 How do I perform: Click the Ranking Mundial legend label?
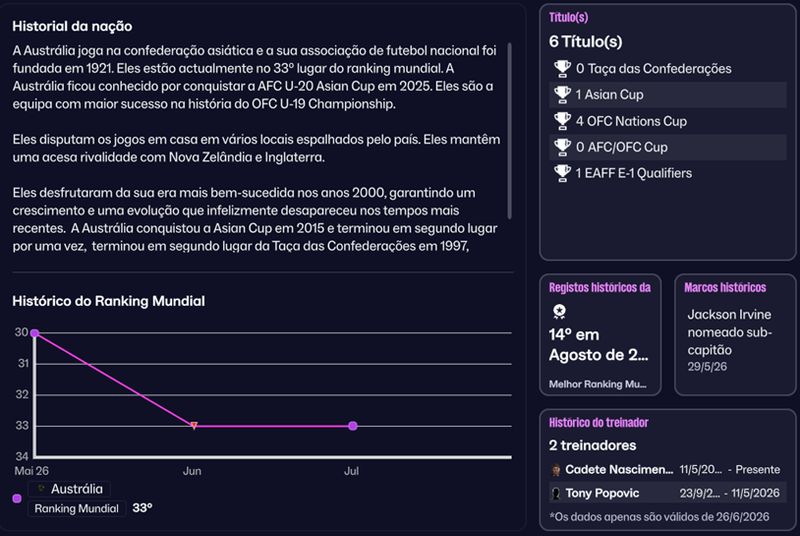pos(77,508)
